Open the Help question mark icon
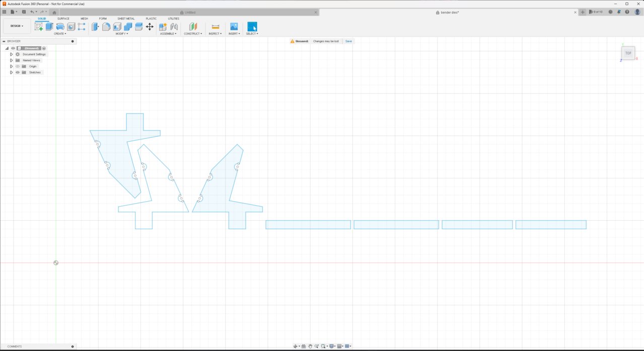 627,12
